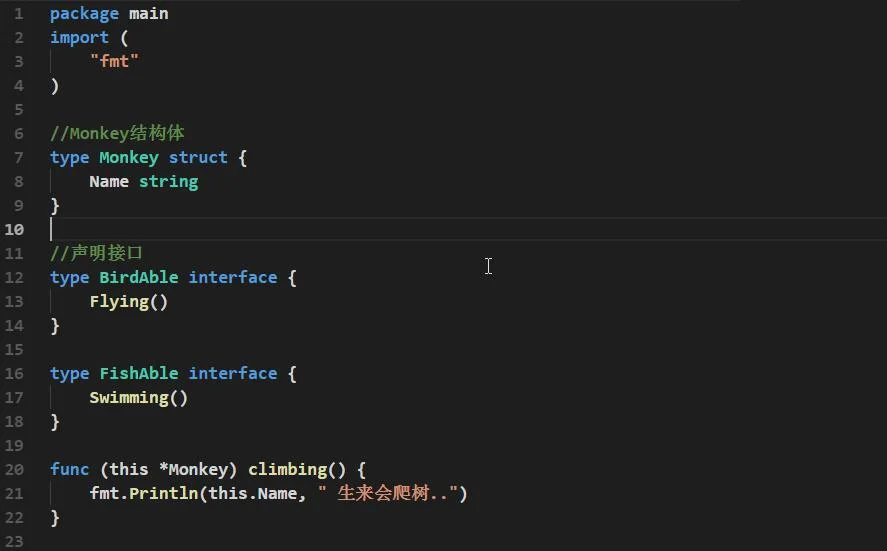Click the Swimming() method declaration

pos(139,398)
